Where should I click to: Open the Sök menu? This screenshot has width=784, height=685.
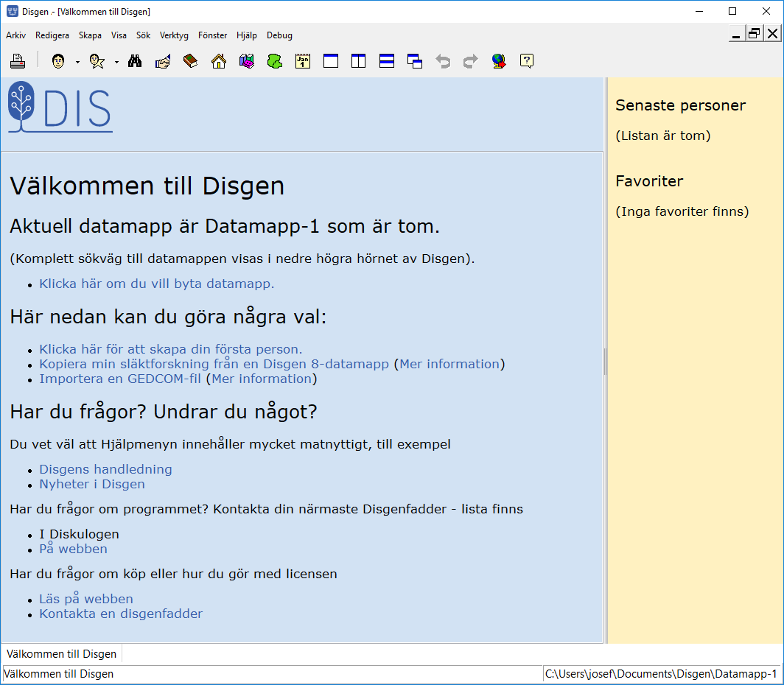(x=144, y=35)
